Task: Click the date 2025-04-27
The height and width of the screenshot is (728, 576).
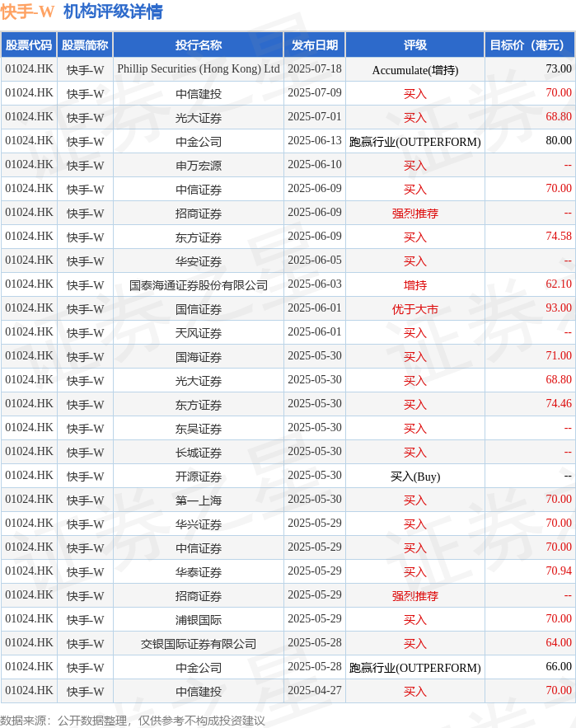Action: click(314, 690)
